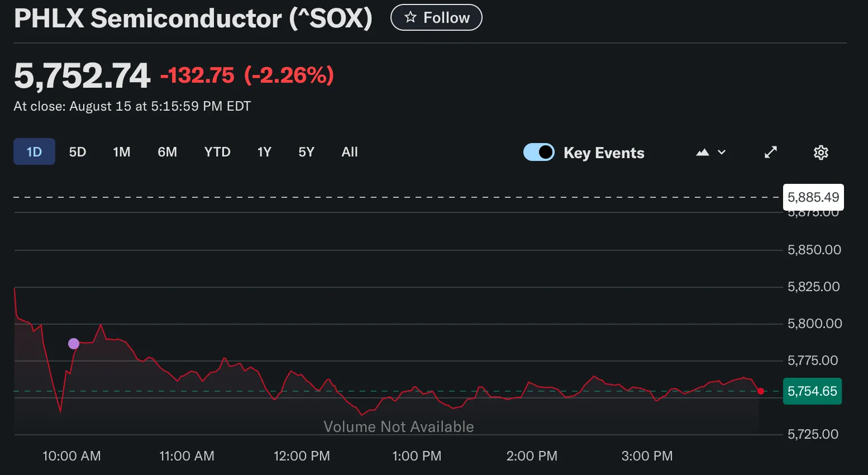Screen dimensions: 868x475
Task: Click the red current price dot
Action: (761, 392)
